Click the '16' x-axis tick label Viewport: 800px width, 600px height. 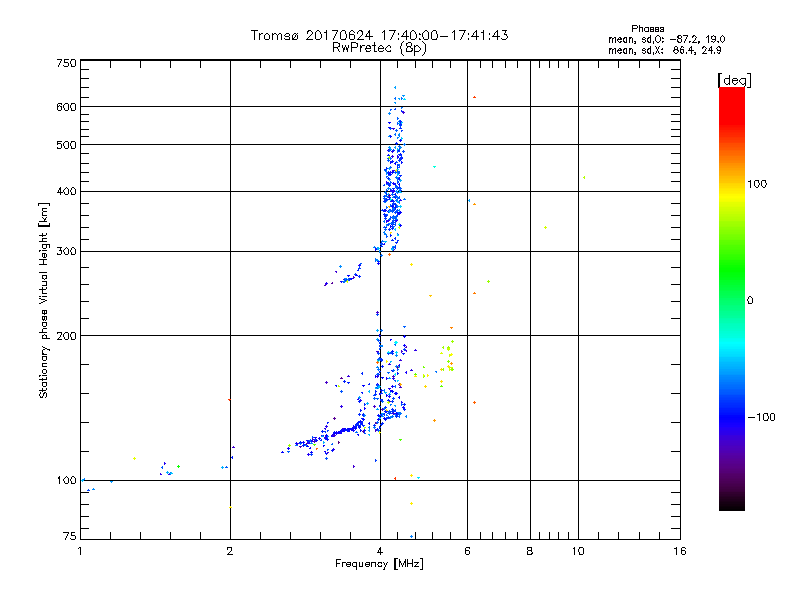coord(680,551)
